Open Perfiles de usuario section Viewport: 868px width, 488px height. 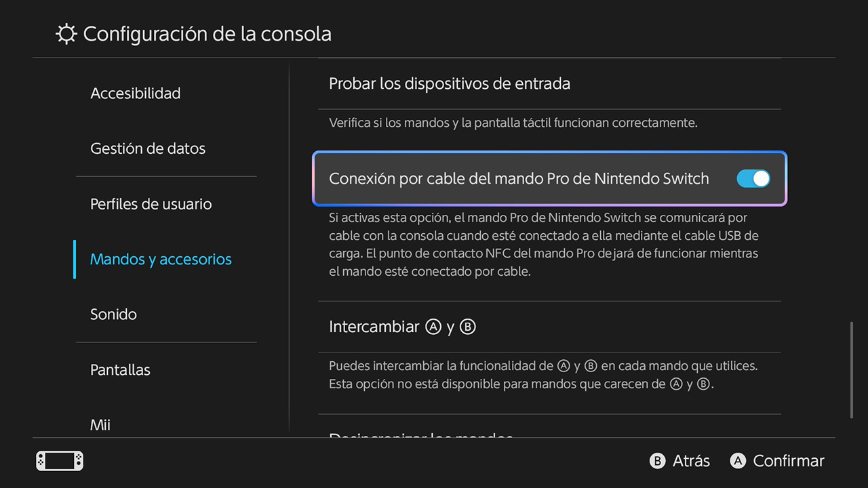tap(151, 204)
